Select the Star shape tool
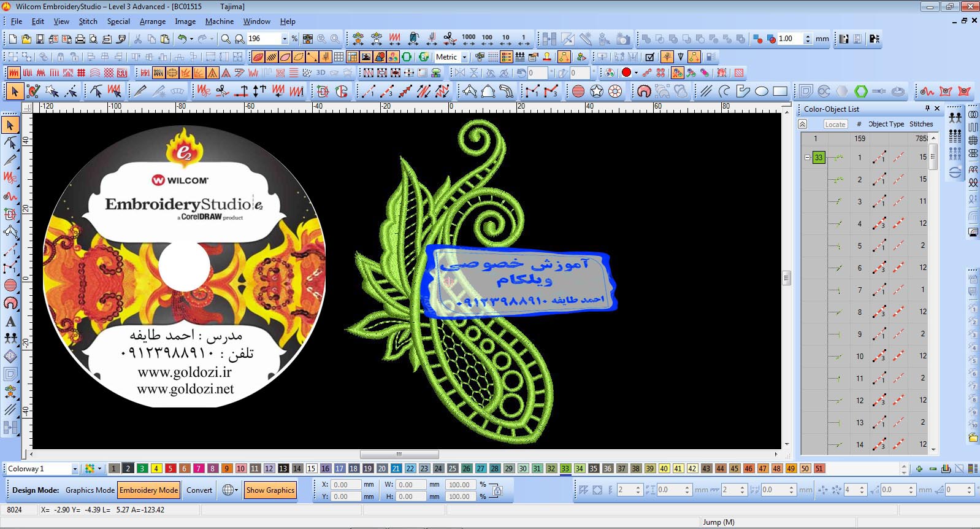The height and width of the screenshot is (529, 980). tap(597, 91)
